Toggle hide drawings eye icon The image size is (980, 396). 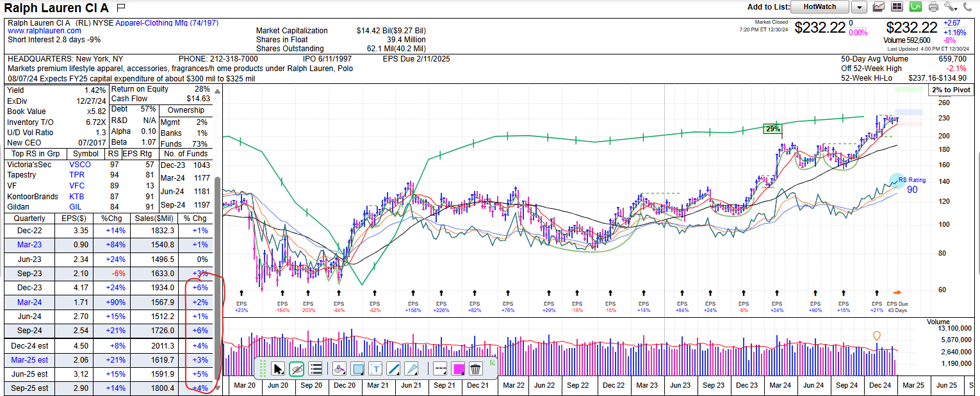[x=296, y=368]
